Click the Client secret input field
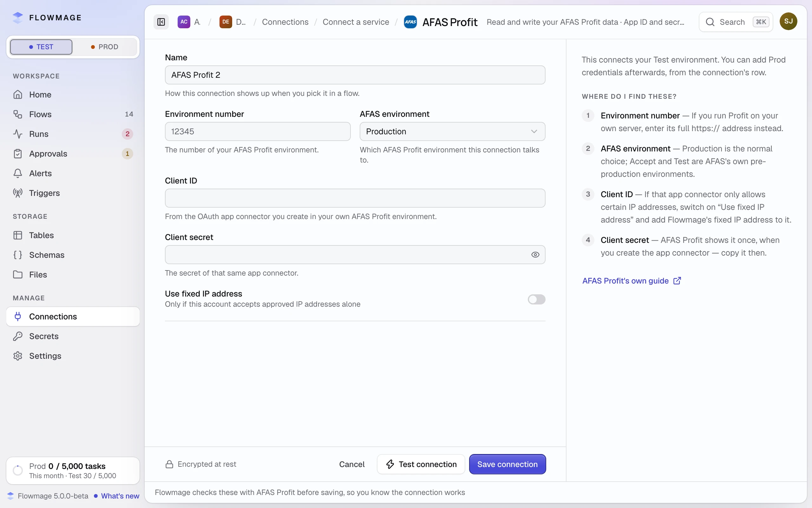 [355, 255]
